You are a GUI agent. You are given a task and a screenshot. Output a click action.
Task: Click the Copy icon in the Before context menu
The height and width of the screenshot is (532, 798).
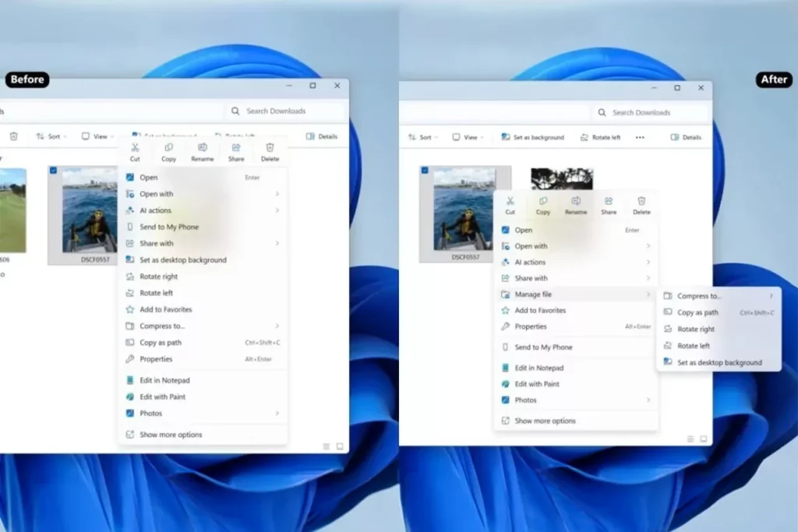click(x=168, y=148)
